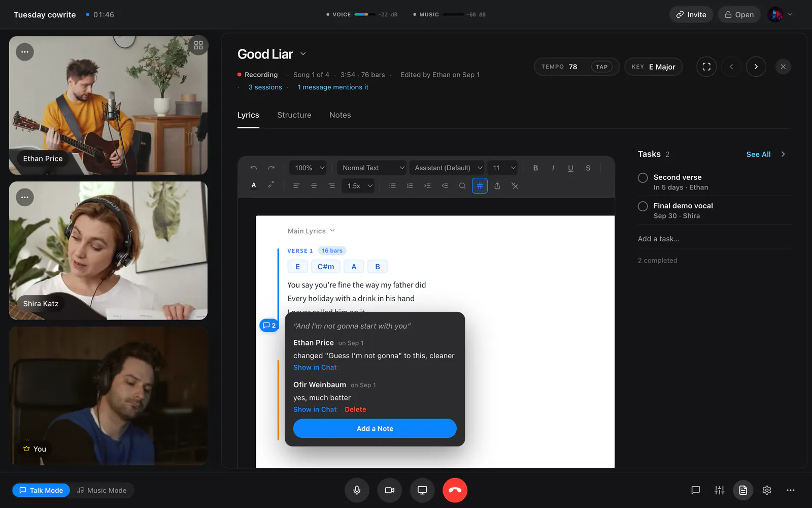Apply italic formatting
Screen dimensions: 812x508
point(553,168)
